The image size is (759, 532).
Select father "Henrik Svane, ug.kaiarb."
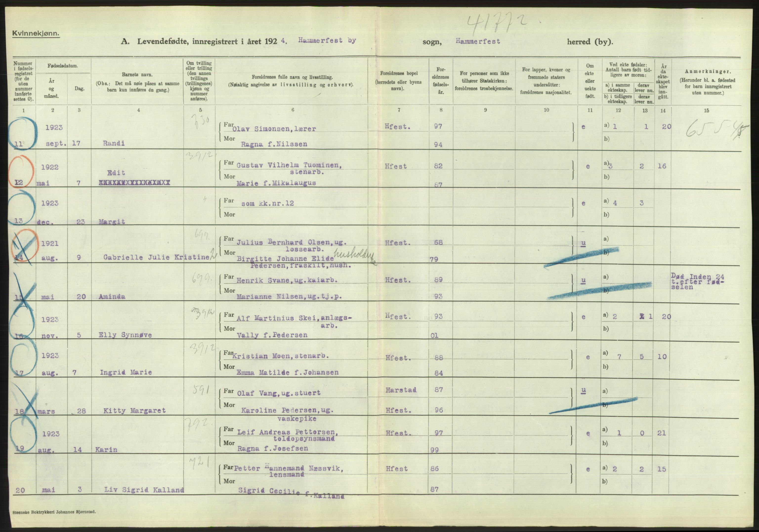(x=287, y=280)
